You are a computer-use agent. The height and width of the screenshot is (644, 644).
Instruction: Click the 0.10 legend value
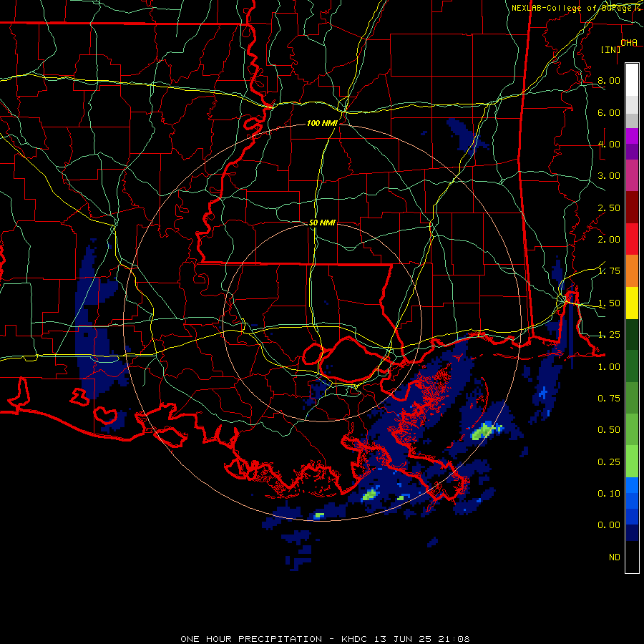tap(609, 494)
